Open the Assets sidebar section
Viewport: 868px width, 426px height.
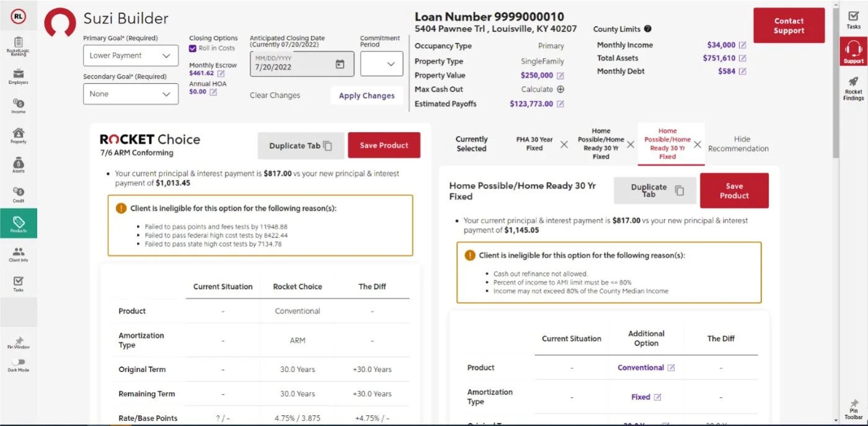(18, 166)
